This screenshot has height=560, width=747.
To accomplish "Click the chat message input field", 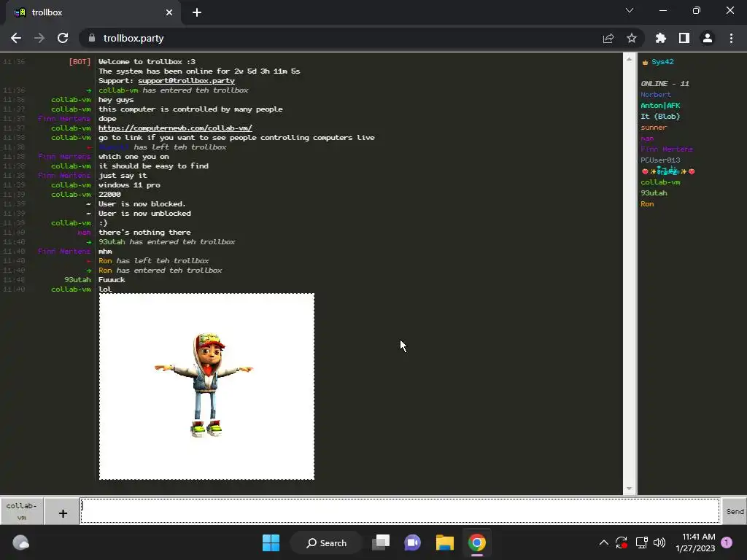I will (400, 510).
